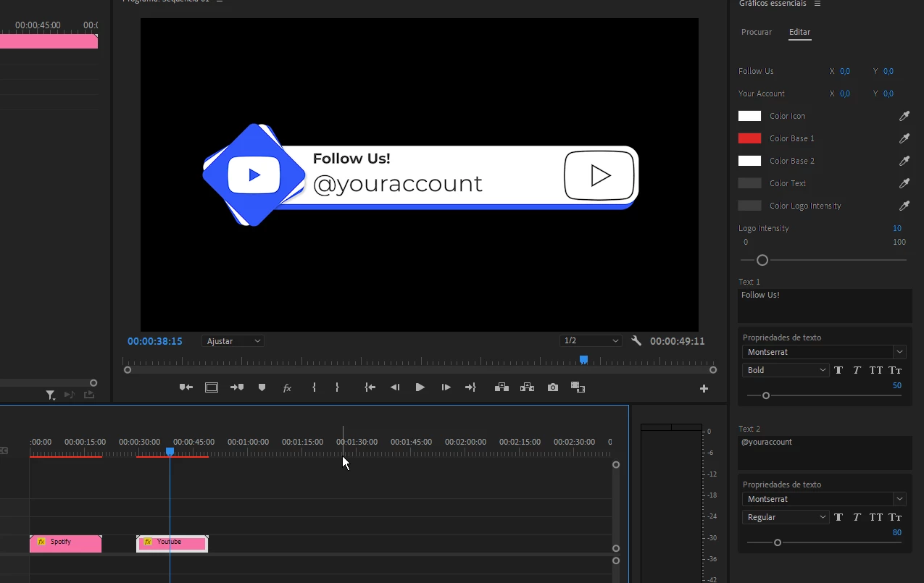Go to previous marker icon
The height and width of the screenshot is (583, 924).
[x=186, y=387]
